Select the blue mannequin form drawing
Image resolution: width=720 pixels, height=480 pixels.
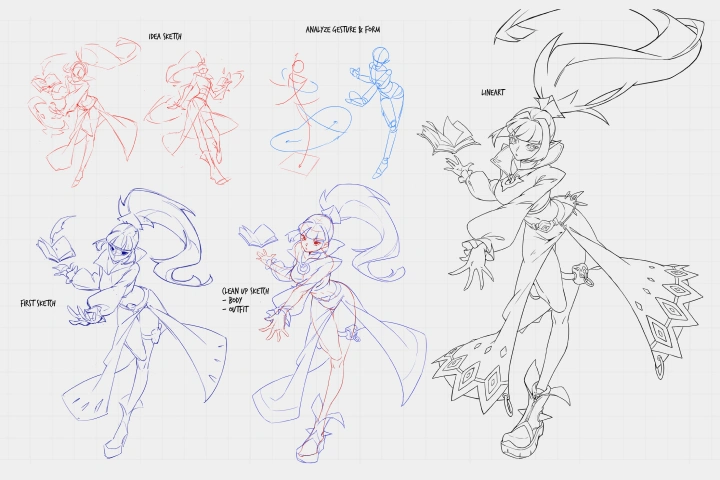click(x=377, y=112)
